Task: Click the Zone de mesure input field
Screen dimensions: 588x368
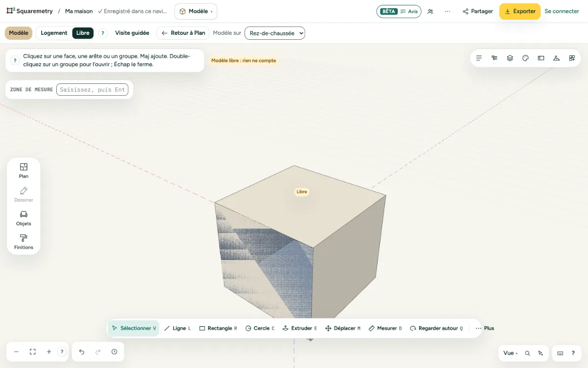Action: 92,90
